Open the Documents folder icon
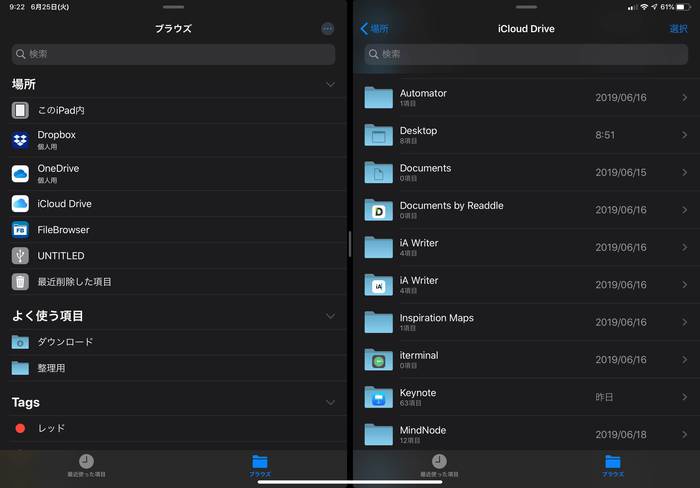The image size is (700, 488). 379,172
